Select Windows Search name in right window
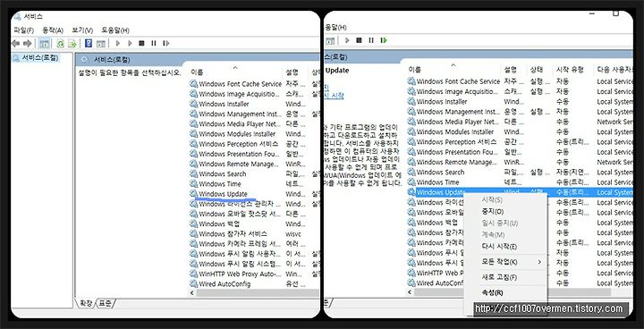The height and width of the screenshot is (329, 644). point(440,172)
